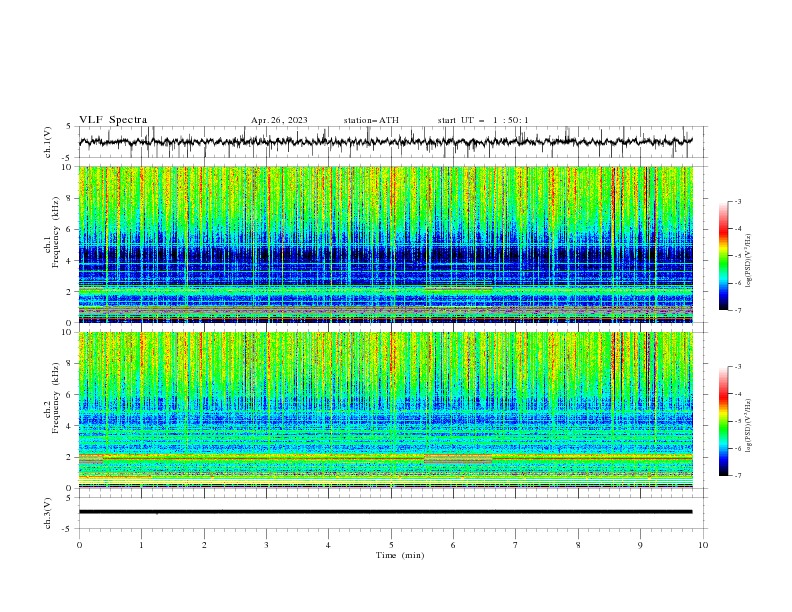Click the ch.1 PSD color bar
This screenshot has height=612, width=792.
point(723,256)
